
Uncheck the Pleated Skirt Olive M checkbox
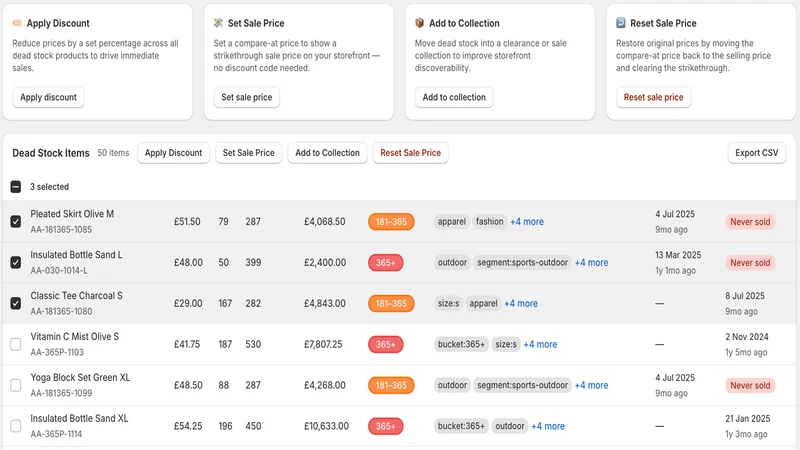16,221
